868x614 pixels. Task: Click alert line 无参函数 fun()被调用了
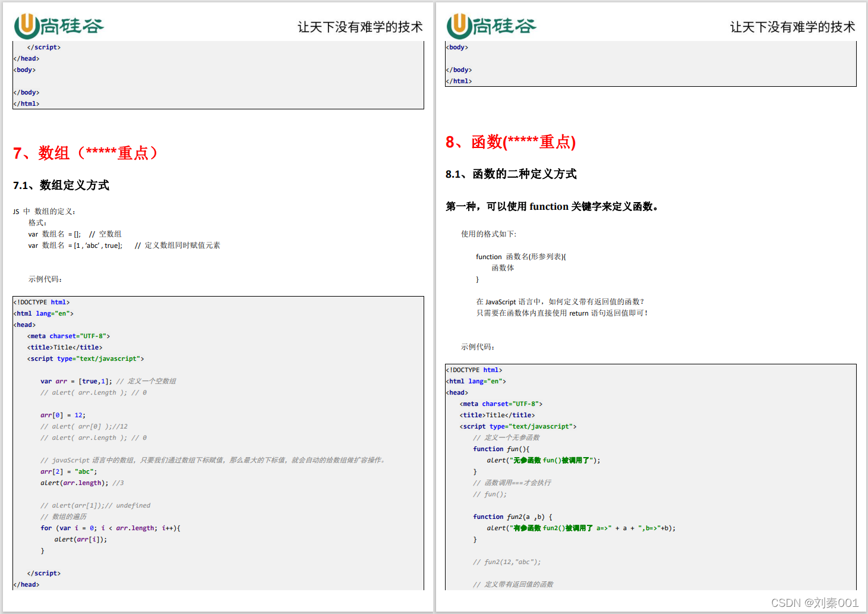pyautogui.click(x=544, y=461)
